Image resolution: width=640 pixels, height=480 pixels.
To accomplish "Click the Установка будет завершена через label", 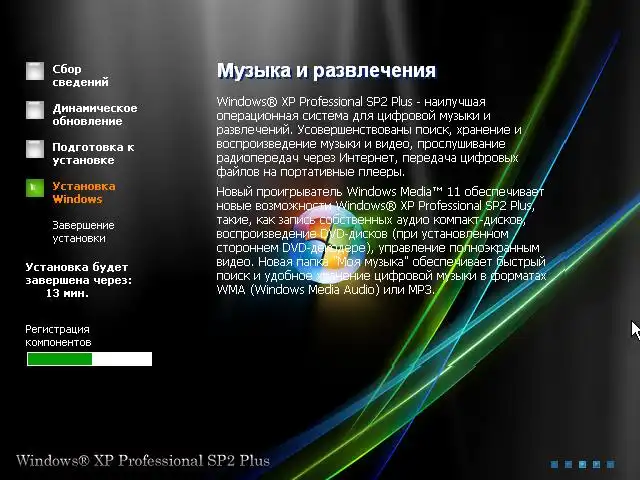I will (x=78, y=274).
